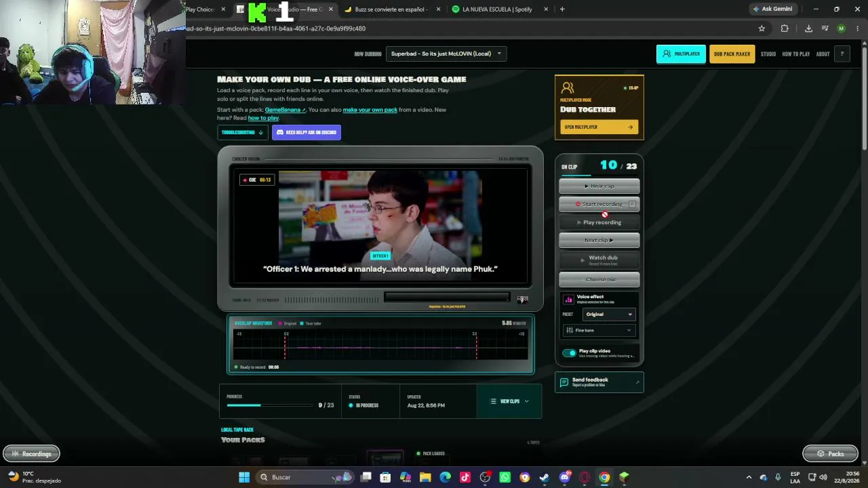Click the Play recording button
868x488 pixels.
click(599, 222)
